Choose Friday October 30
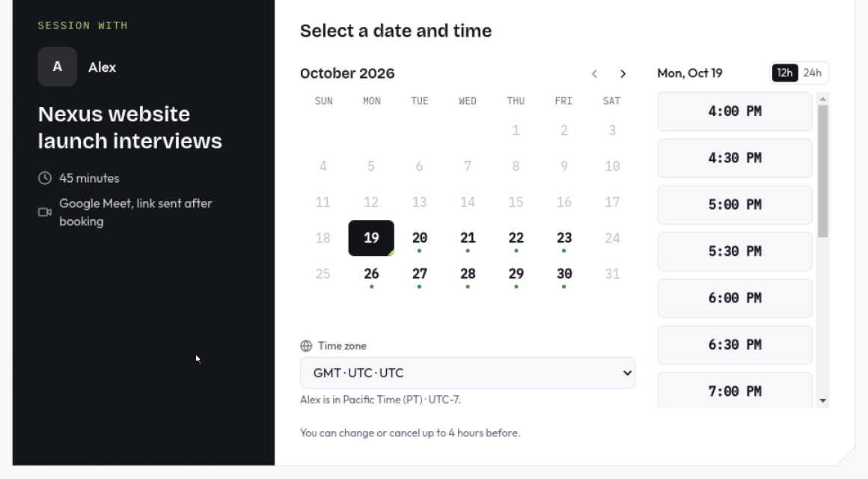868x479 pixels. [564, 274]
